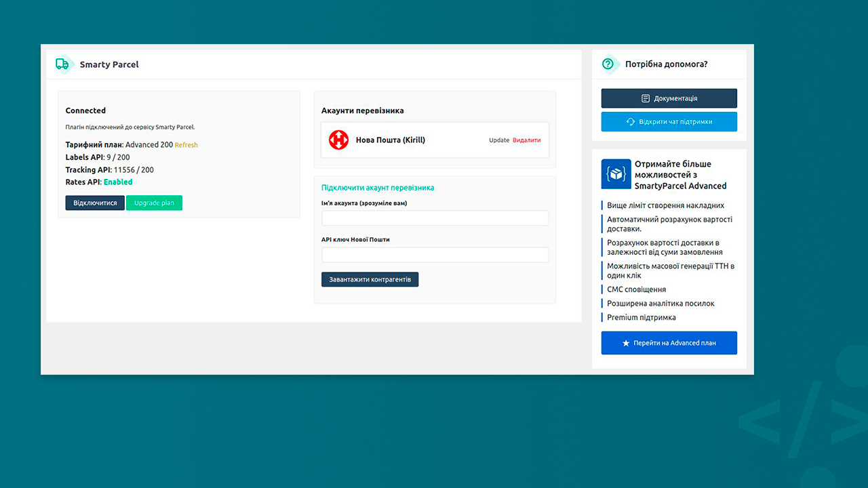
Task: Click Перейти на Advanced план button
Action: [x=669, y=343]
